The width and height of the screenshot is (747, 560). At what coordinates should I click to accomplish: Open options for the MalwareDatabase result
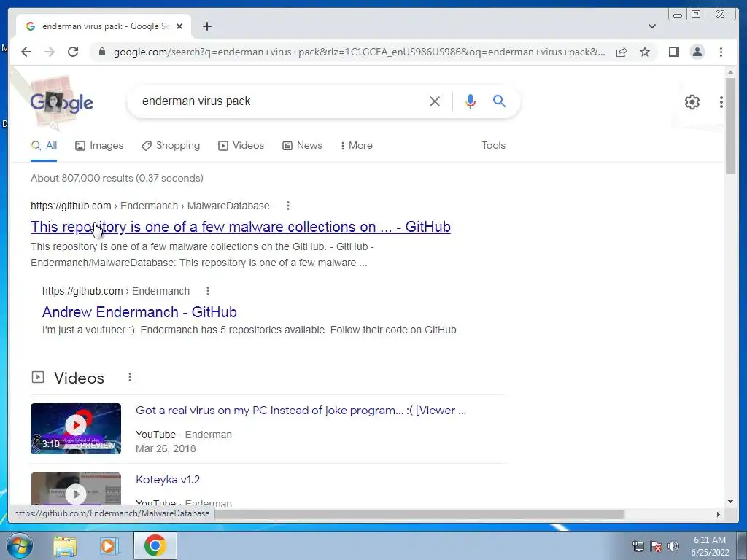click(x=287, y=206)
